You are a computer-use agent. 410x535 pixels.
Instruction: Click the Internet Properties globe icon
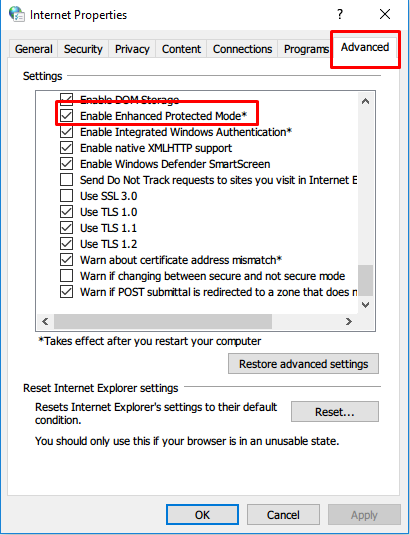point(16,14)
